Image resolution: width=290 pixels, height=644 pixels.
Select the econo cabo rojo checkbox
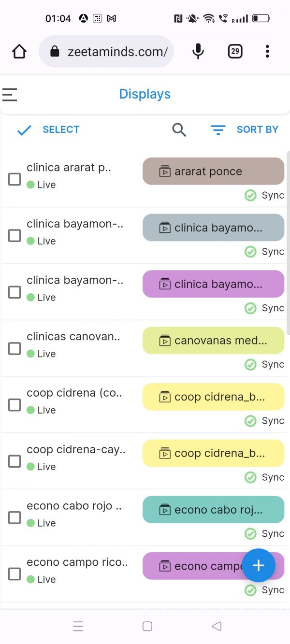14,517
